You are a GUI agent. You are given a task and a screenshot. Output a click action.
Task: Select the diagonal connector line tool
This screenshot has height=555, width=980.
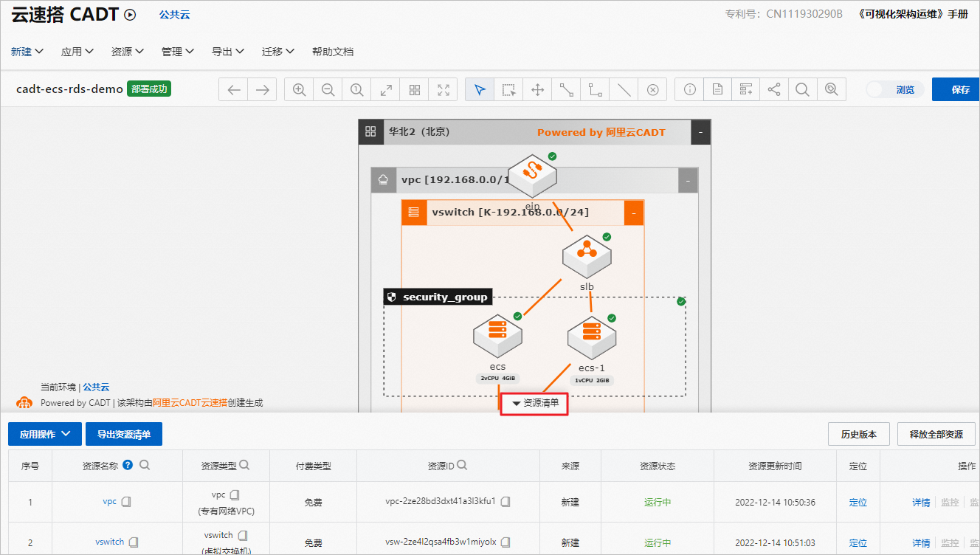[566, 90]
